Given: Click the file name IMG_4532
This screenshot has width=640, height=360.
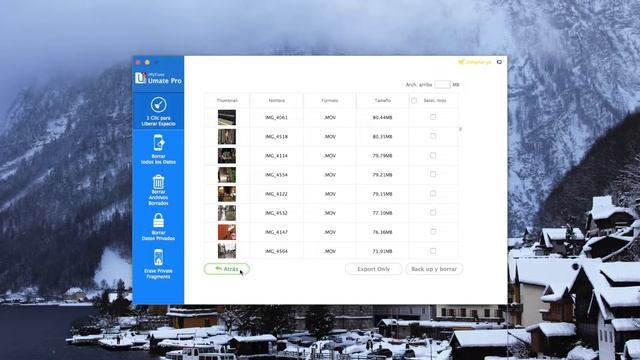Looking at the screenshot, I should [x=276, y=213].
